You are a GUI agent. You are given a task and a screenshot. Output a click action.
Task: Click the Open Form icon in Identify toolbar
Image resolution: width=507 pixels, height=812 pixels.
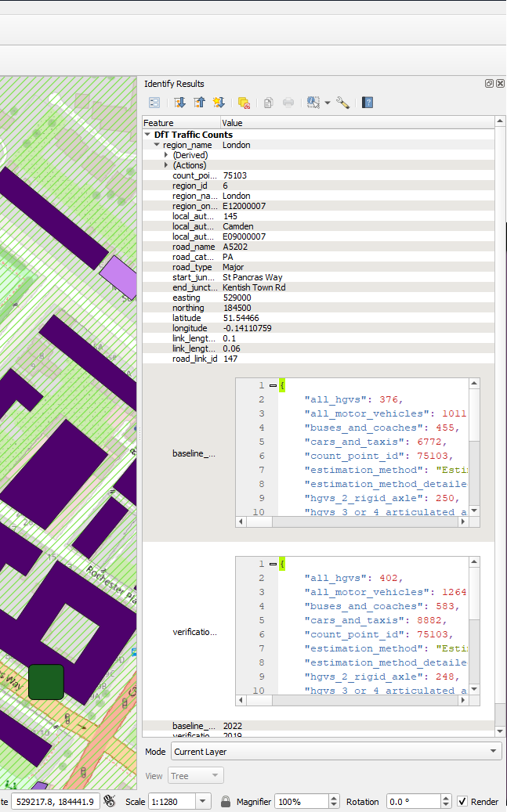(x=154, y=103)
